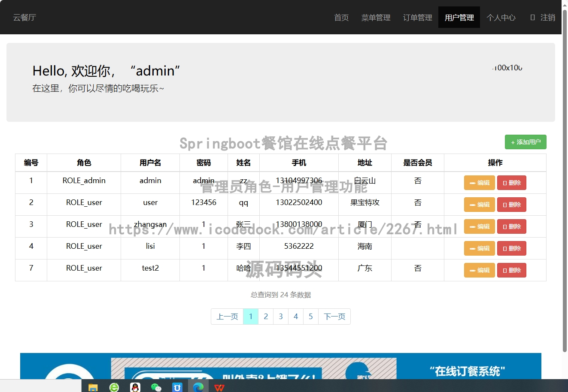
Task: Open WeChat from the taskbar
Action: [156, 387]
